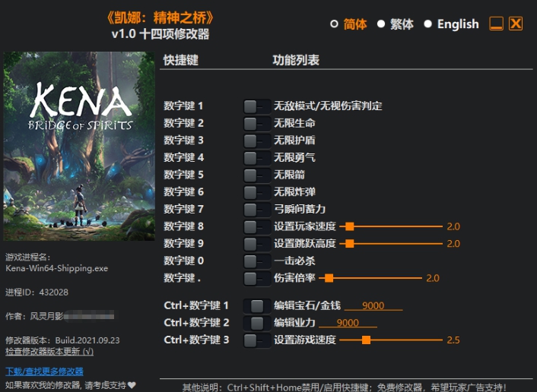Select English language radio button
Image resolution: width=537 pixels, height=392 pixels.
click(x=427, y=24)
